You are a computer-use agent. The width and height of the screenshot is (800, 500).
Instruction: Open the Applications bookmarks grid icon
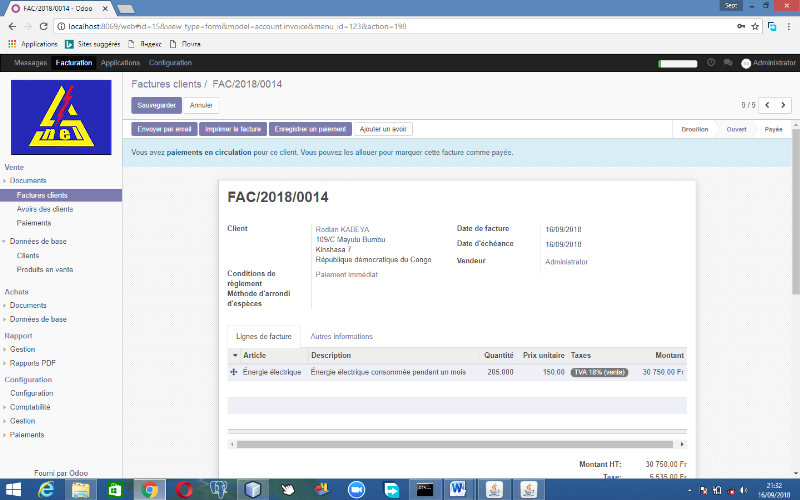point(12,44)
